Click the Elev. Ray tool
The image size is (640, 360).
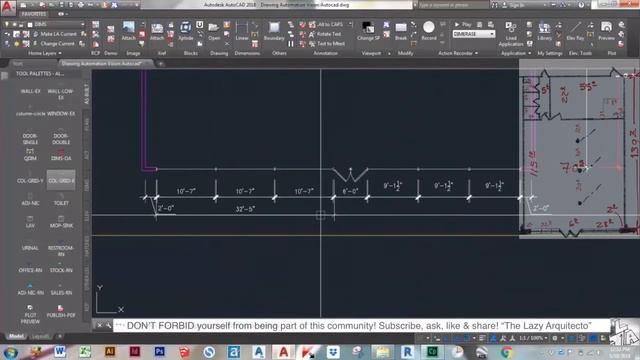tap(575, 31)
